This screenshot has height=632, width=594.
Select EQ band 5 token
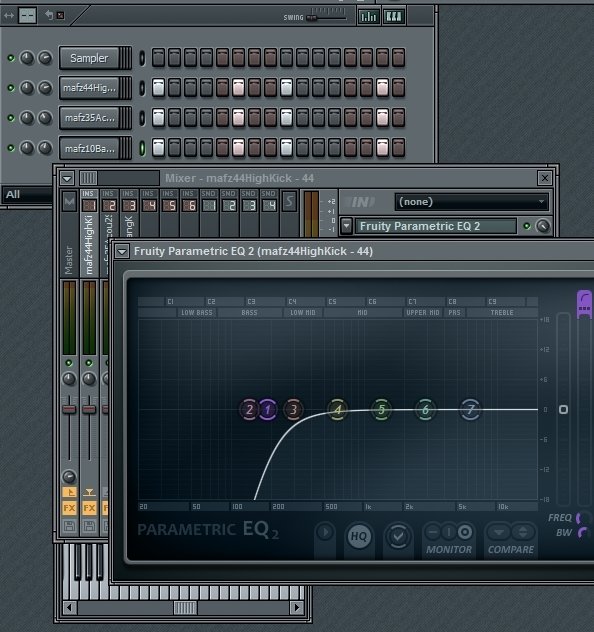coord(381,410)
